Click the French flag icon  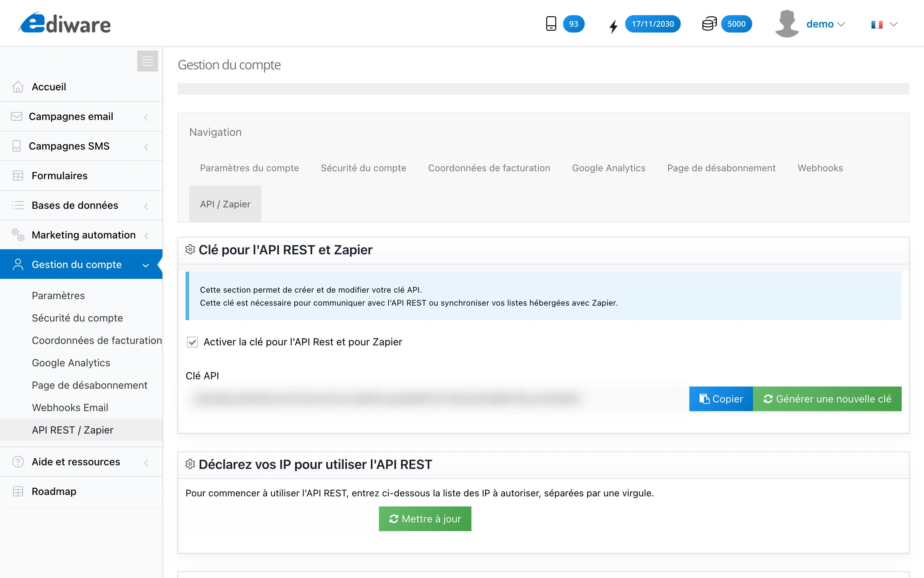[877, 25]
